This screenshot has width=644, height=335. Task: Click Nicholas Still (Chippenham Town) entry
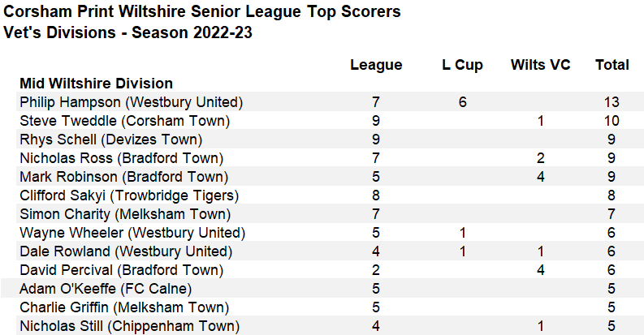(129, 326)
